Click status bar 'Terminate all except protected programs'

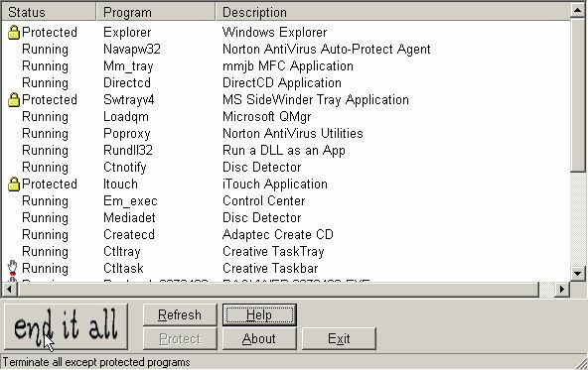pyautogui.click(x=96, y=362)
